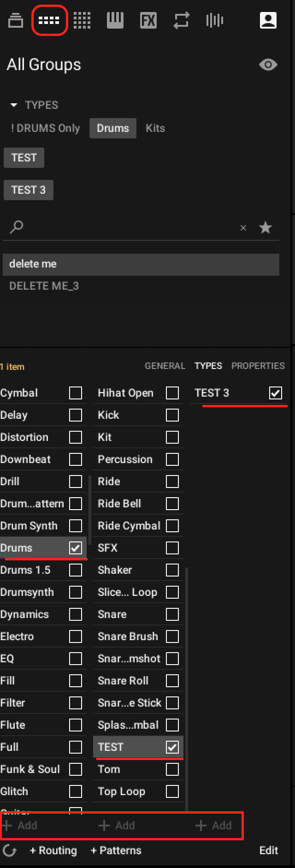Switch to the Loops browser icon
Viewport: 295px width, 868px height.
click(x=181, y=21)
